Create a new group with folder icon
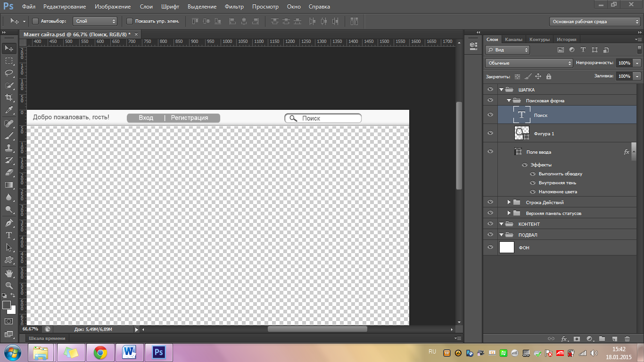Screen dimensions: 644x362 click(x=602, y=338)
